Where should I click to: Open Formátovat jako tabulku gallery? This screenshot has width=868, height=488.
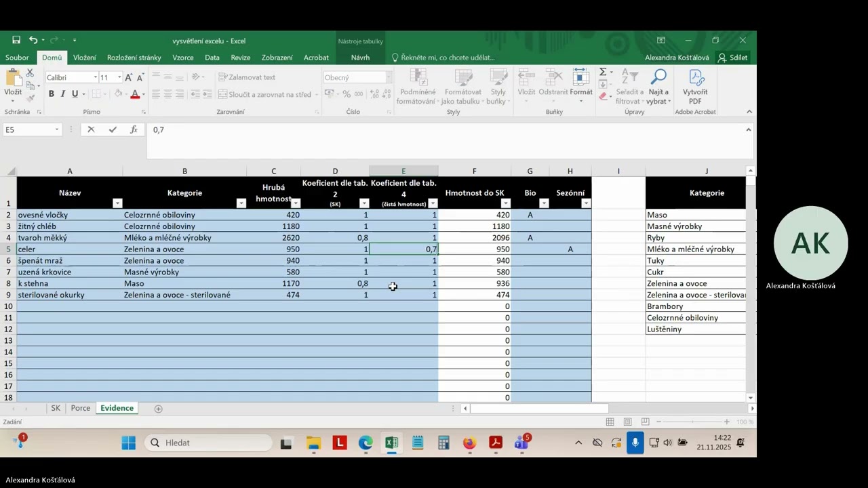tap(462, 87)
